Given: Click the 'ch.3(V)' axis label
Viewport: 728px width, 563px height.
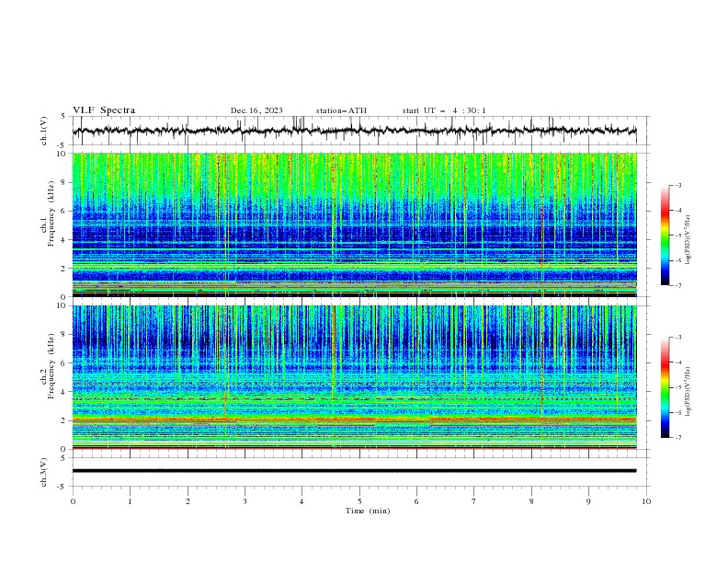Looking at the screenshot, I should coord(44,472).
